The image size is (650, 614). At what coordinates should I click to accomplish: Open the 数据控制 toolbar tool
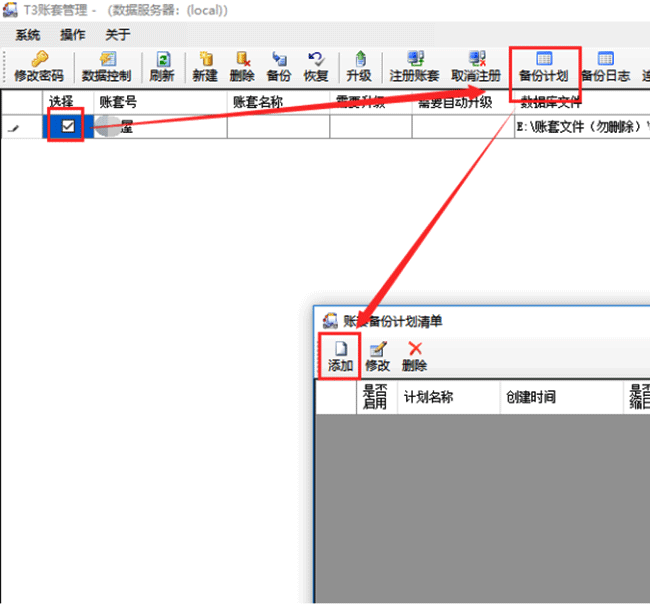point(107,66)
